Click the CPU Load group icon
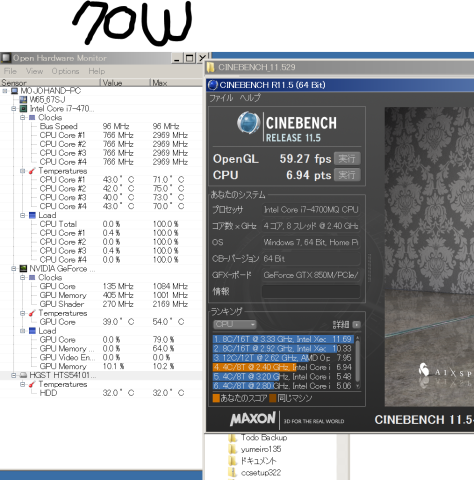The width and height of the screenshot is (474, 480). tap(32, 215)
